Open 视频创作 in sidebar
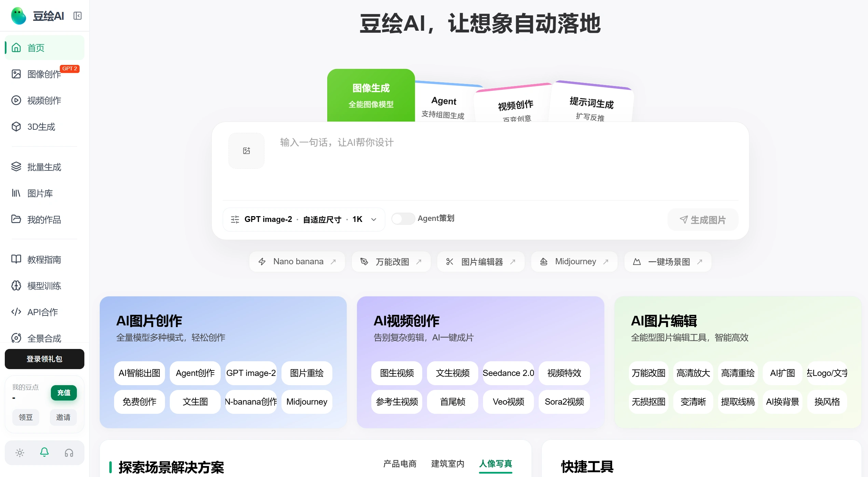Viewport: 868px width, 477px height. tap(44, 100)
